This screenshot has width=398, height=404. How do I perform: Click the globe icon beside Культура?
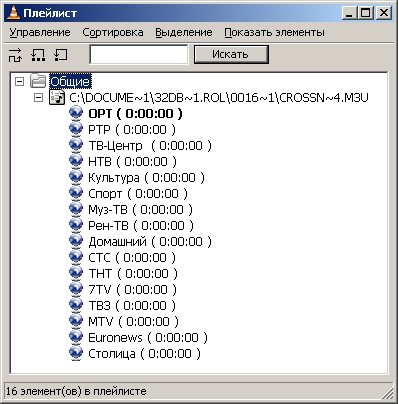76,176
